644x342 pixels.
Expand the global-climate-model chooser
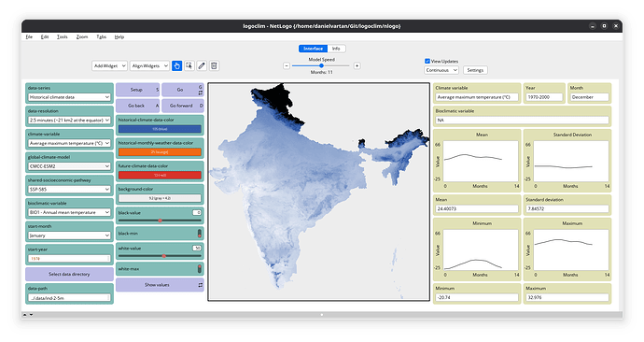pos(69,166)
